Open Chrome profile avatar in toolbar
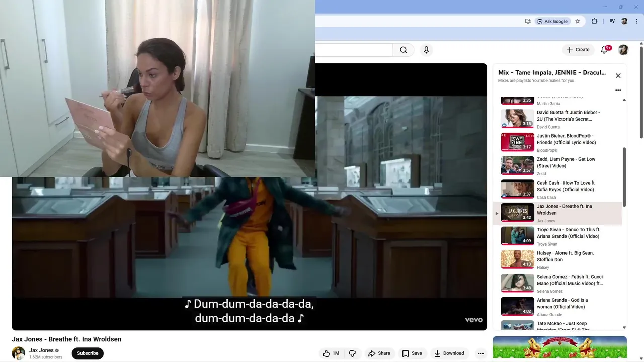Image resolution: width=644 pixels, height=362 pixels. (624, 21)
